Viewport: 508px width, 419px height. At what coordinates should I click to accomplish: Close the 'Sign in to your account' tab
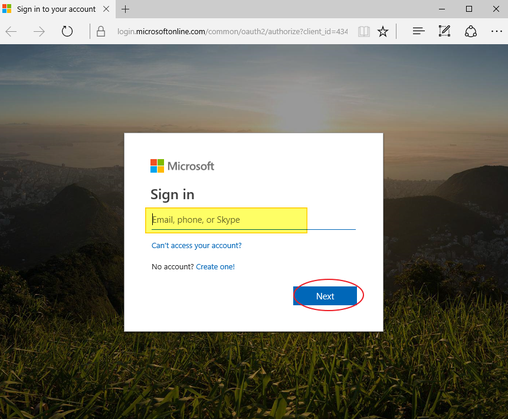click(106, 9)
